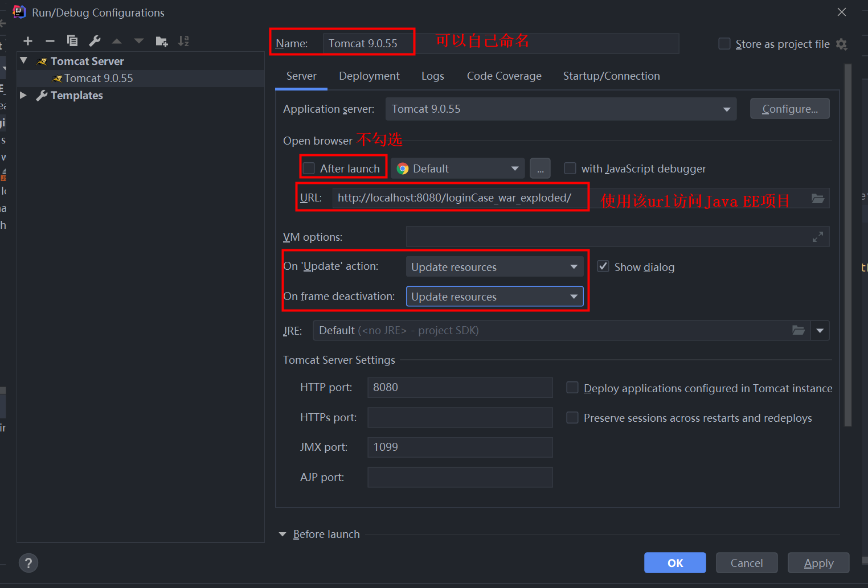The image size is (868, 588).
Task: Create new folder for configurations
Action: tap(162, 41)
